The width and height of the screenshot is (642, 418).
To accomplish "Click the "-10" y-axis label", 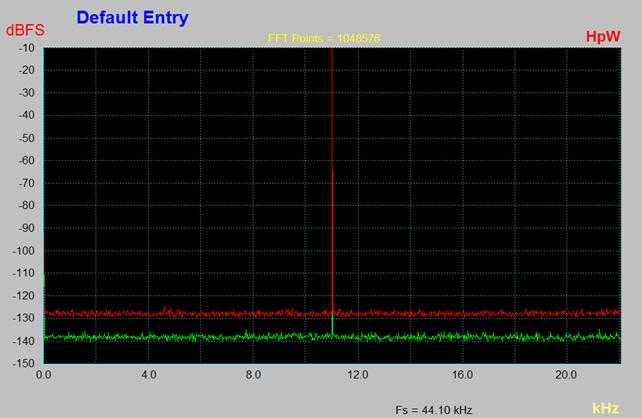I will 27,48.
